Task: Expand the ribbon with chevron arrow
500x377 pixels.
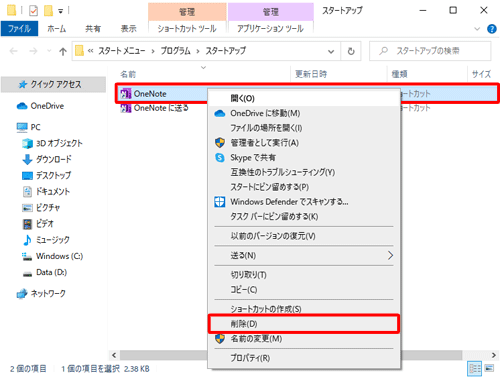Action: tap(477, 29)
